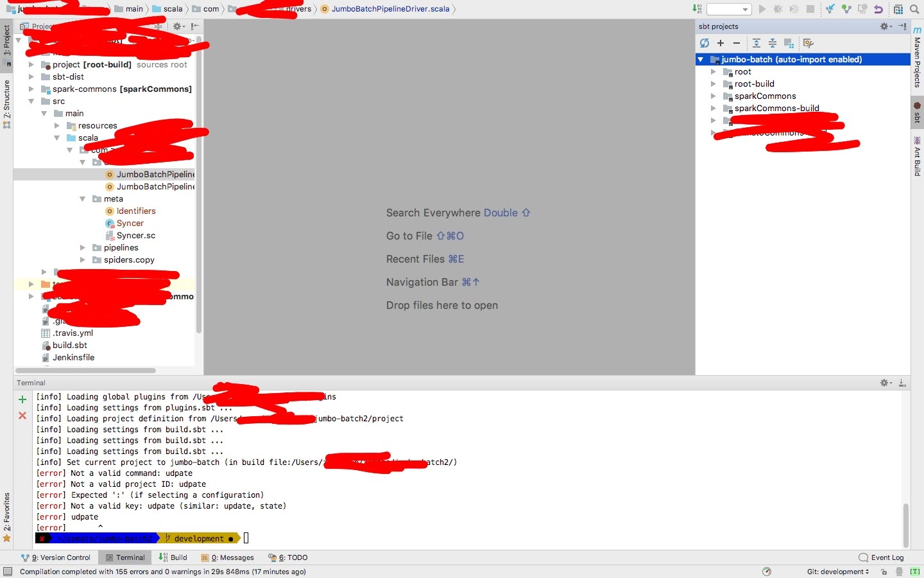Screen dimensions: 924x578
Task: Expand the spiders.copy package
Action: (x=82, y=260)
